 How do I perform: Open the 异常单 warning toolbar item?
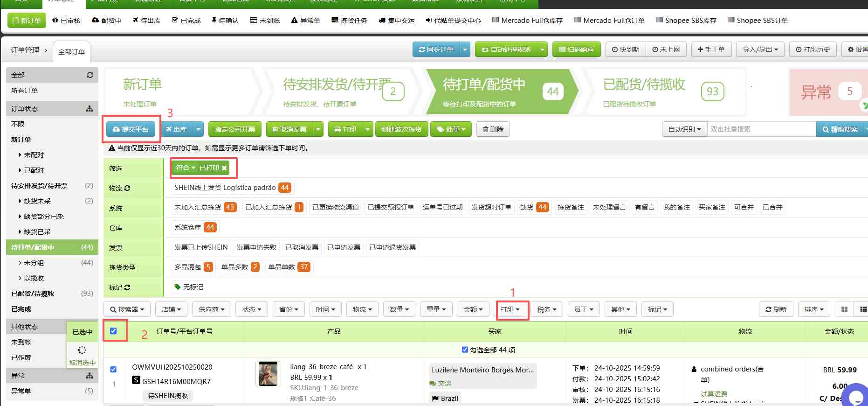pyautogui.click(x=305, y=21)
